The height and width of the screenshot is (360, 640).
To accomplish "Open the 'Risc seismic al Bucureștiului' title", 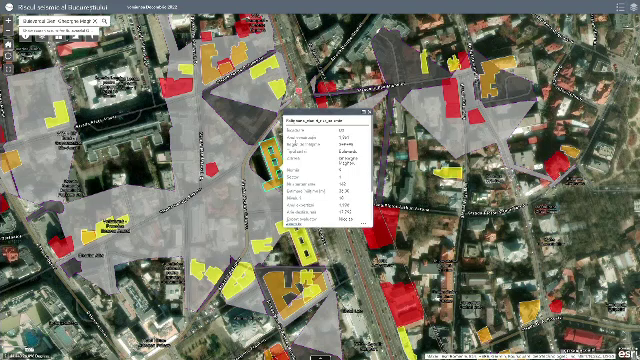I will pos(63,7).
